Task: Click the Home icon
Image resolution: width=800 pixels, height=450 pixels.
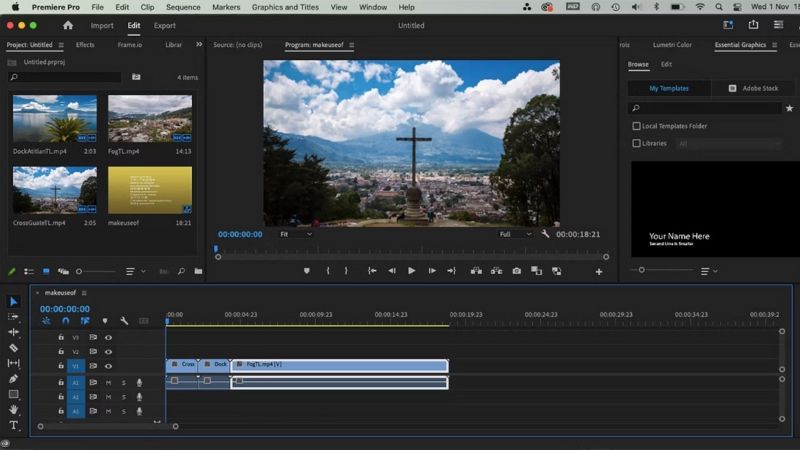Action: tap(68, 26)
